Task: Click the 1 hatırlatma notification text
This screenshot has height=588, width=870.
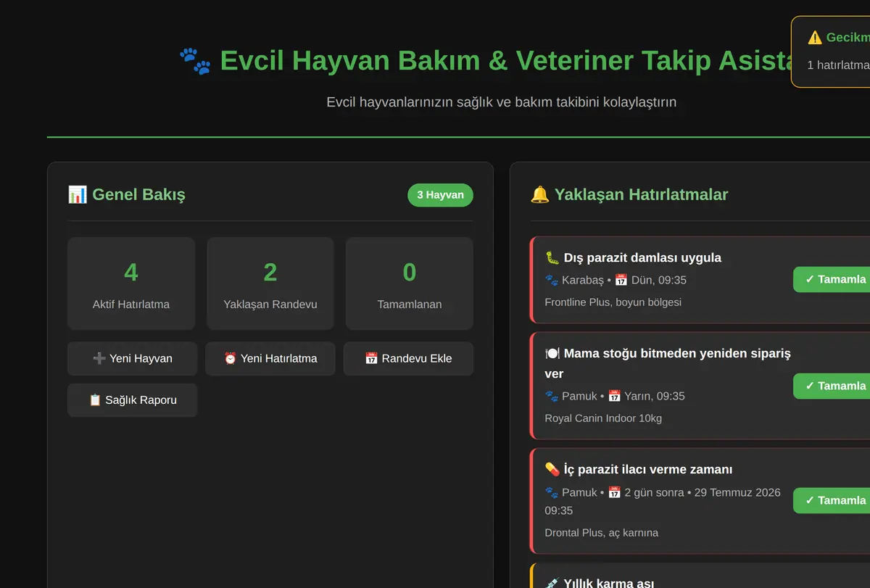Action: coord(838,65)
